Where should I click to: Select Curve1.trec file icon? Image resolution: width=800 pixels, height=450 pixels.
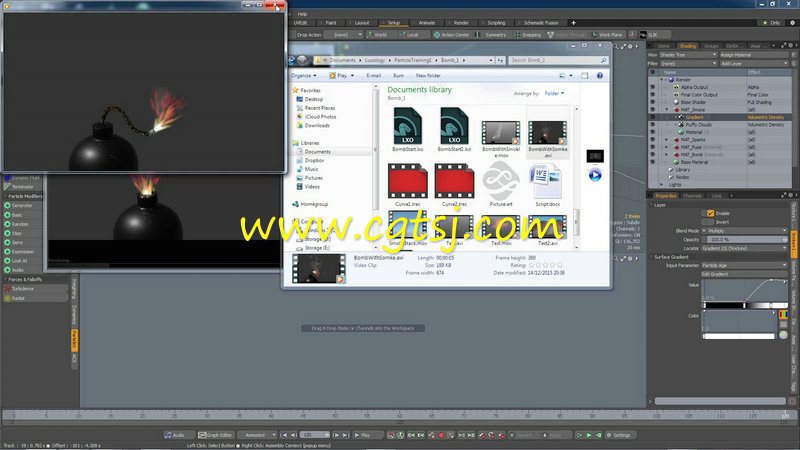(408, 181)
